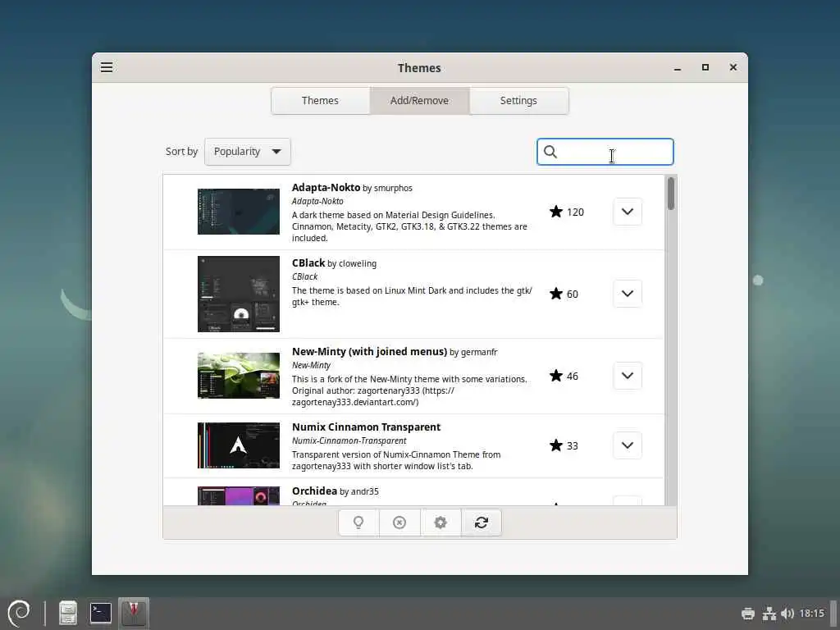Install Adapta-Nokto with its download arrow

point(628,212)
